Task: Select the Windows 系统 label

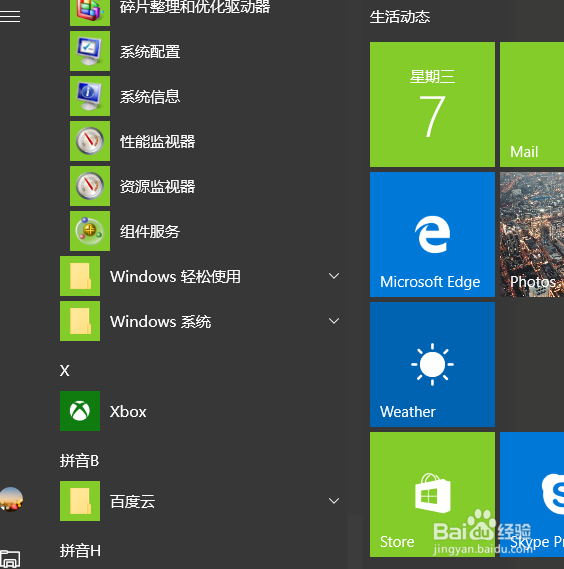Action: tap(160, 322)
